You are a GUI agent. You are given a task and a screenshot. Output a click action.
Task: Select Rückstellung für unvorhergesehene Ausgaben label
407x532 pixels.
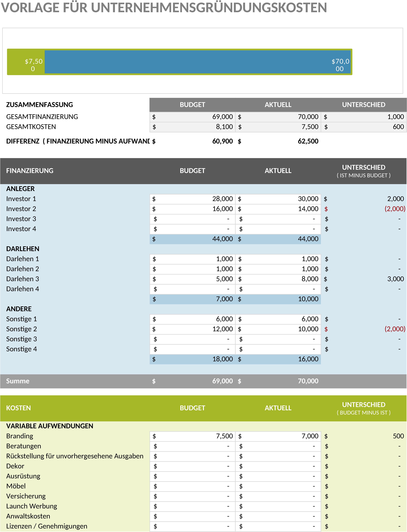pyautogui.click(x=75, y=456)
